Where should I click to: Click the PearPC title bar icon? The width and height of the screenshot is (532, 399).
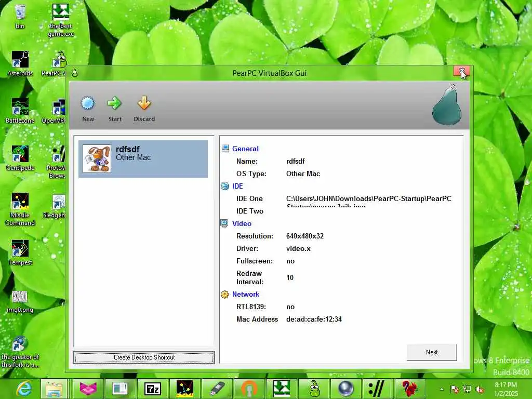tap(75, 73)
